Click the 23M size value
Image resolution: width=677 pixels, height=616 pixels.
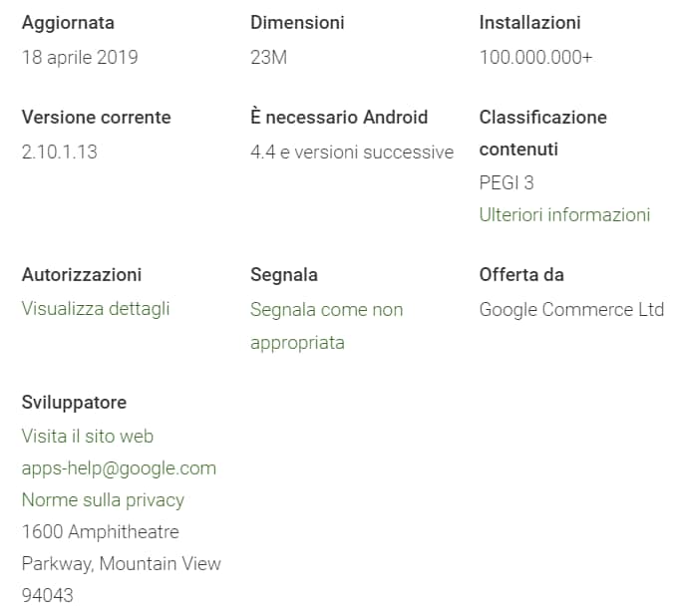coord(268,57)
